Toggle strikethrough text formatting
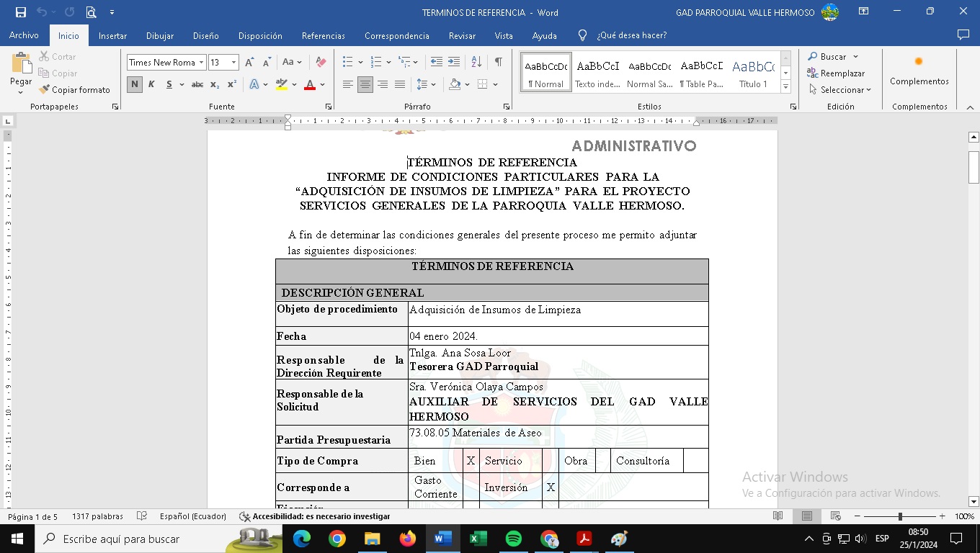This screenshot has height=553, width=980. click(x=197, y=84)
